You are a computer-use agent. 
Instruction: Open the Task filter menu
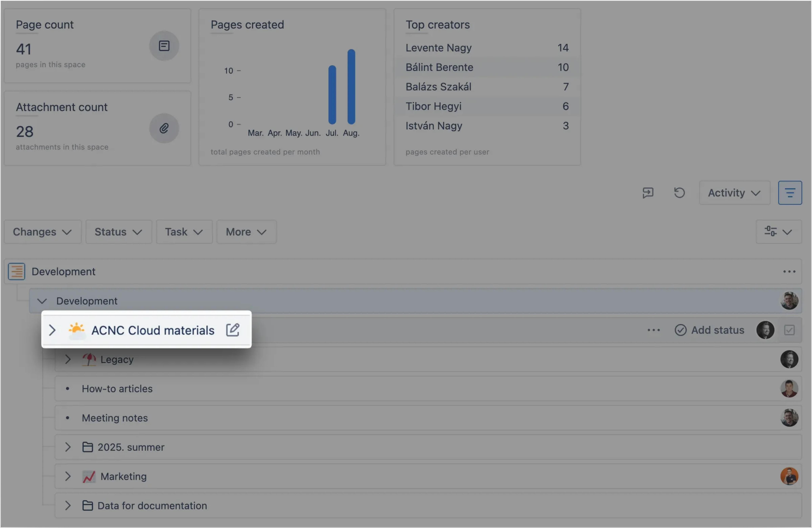click(184, 232)
